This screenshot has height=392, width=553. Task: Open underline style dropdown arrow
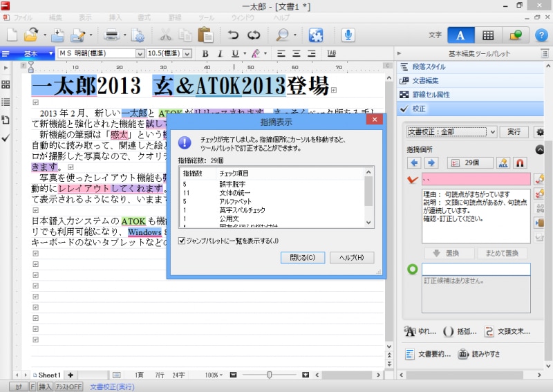pyautogui.click(x=245, y=54)
